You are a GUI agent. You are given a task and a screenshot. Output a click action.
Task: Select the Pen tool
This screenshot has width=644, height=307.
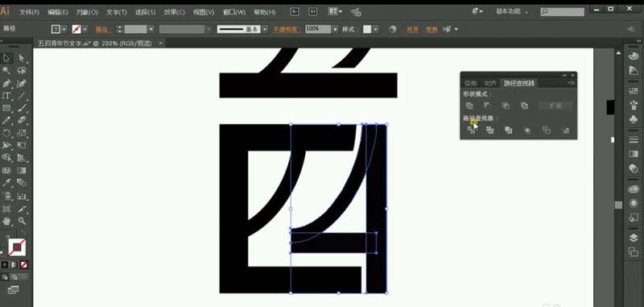pos(7,84)
